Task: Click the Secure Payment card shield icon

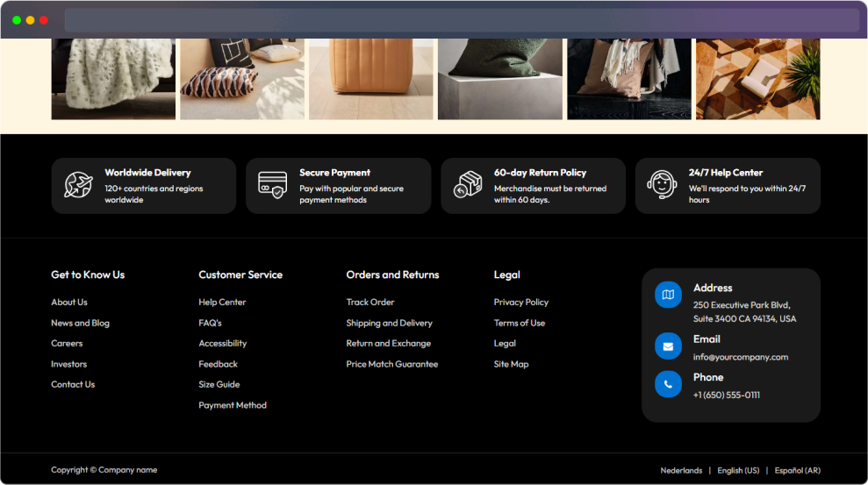Action: coord(272,185)
